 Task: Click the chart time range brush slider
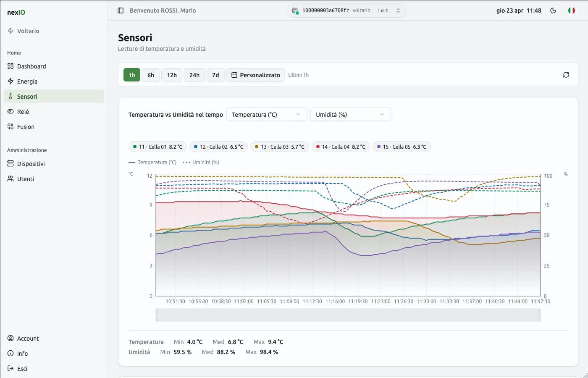(x=348, y=315)
